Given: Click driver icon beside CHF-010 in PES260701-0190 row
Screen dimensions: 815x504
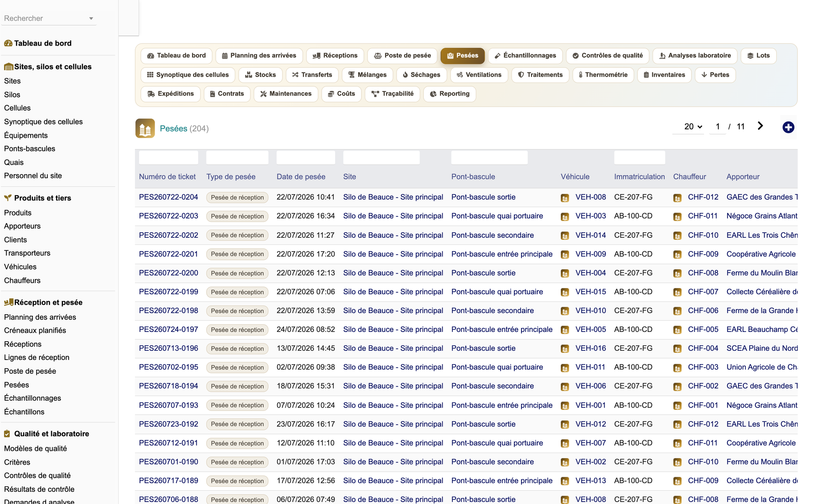Looking at the screenshot, I should (677, 462).
